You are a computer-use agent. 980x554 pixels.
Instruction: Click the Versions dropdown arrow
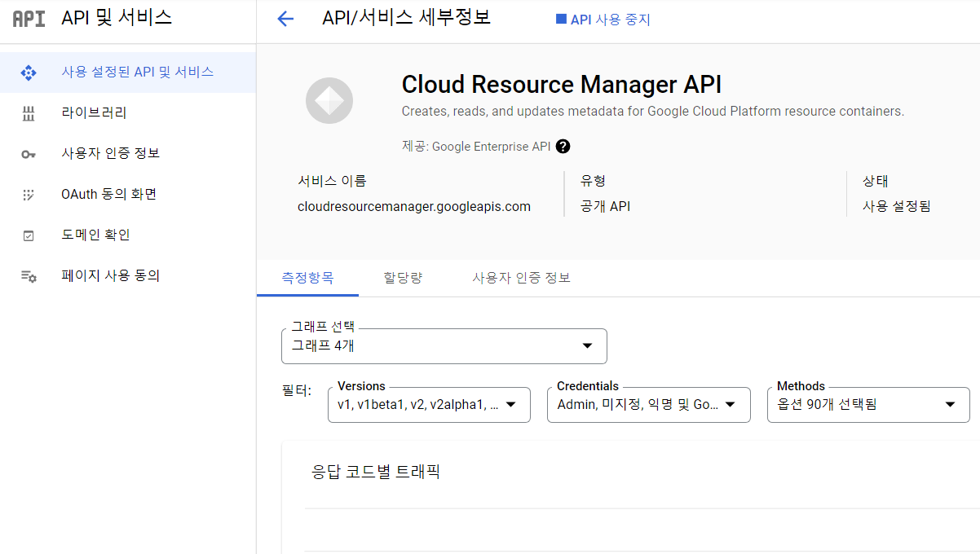tap(511, 405)
